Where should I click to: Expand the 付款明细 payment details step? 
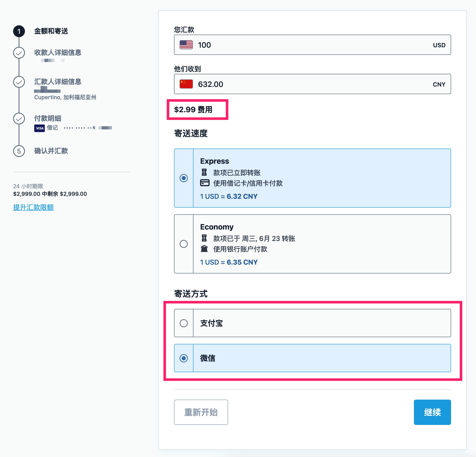click(x=48, y=118)
